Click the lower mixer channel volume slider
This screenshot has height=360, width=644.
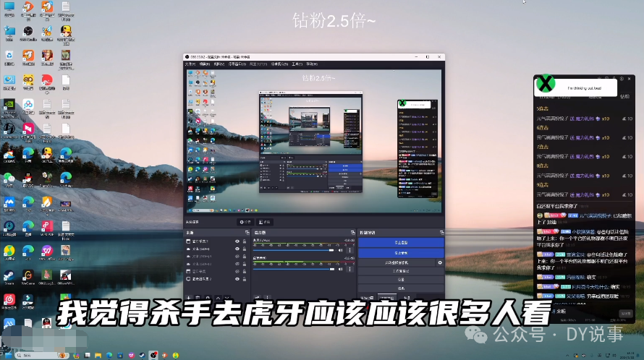pyautogui.click(x=294, y=269)
